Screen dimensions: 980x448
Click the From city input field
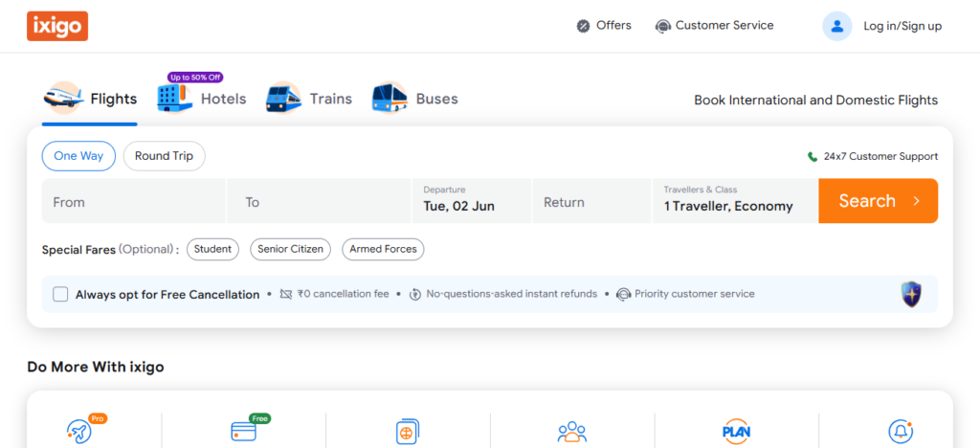point(134,201)
